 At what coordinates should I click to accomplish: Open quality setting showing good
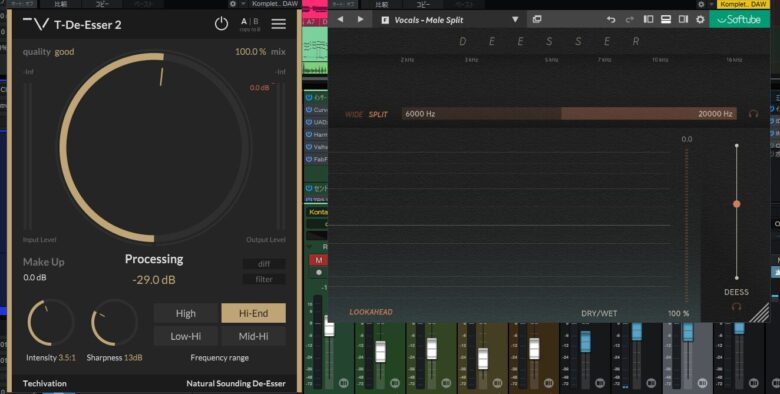click(64, 52)
